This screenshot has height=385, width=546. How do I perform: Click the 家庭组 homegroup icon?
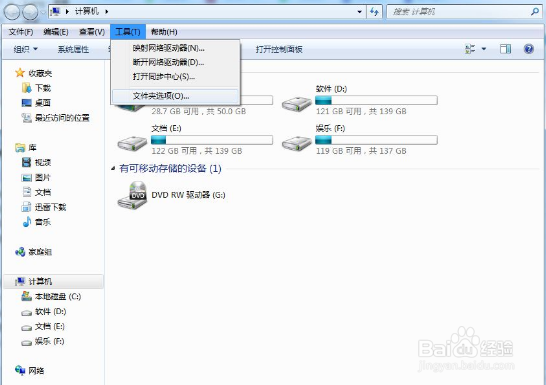[x=20, y=252]
